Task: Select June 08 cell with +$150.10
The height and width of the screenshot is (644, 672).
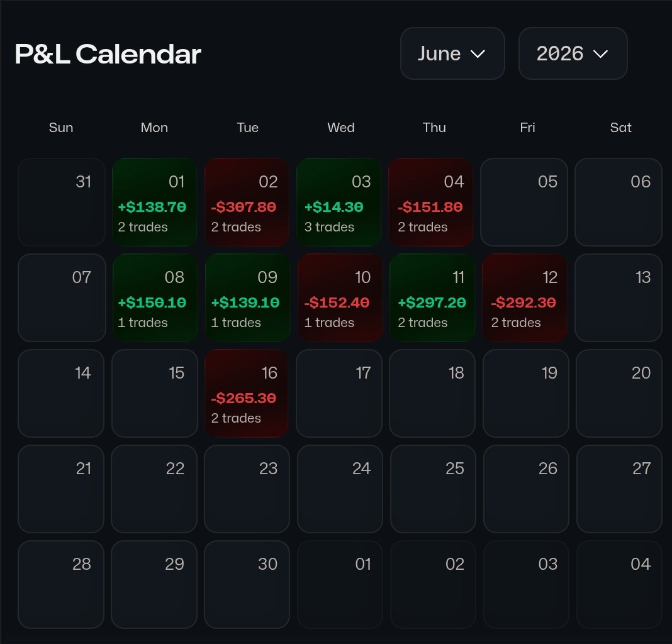Action: tap(155, 298)
